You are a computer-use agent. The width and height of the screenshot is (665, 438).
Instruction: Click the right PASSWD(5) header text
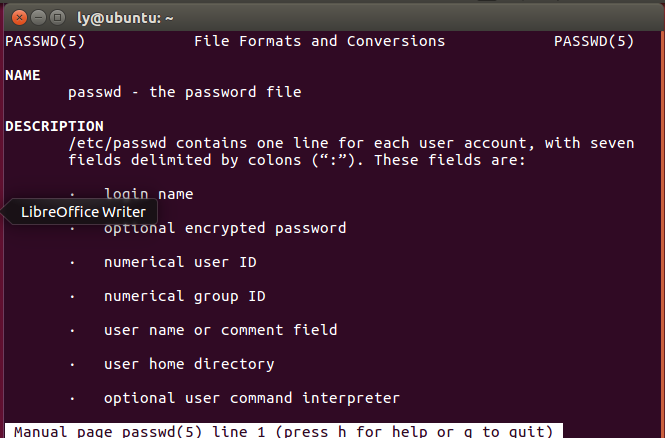(593, 41)
